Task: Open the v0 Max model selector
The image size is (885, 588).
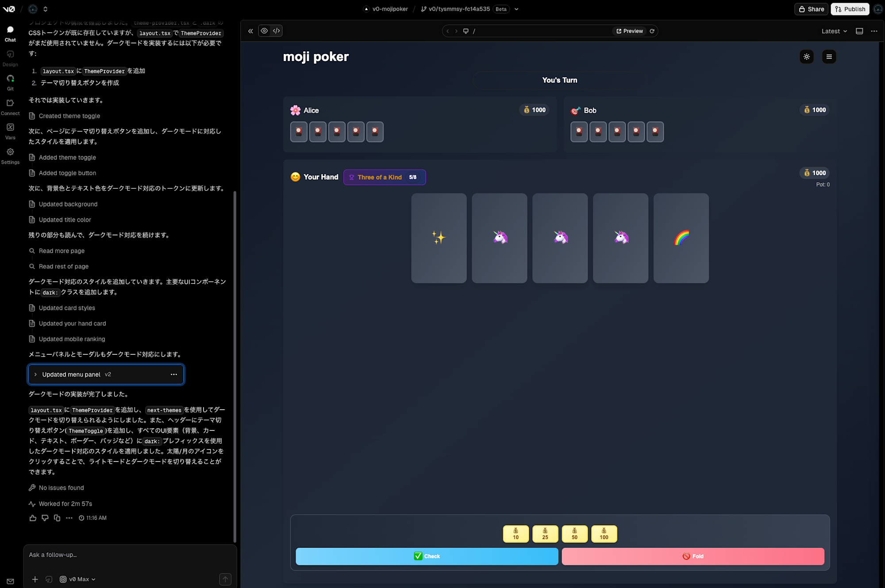Action: (78, 579)
